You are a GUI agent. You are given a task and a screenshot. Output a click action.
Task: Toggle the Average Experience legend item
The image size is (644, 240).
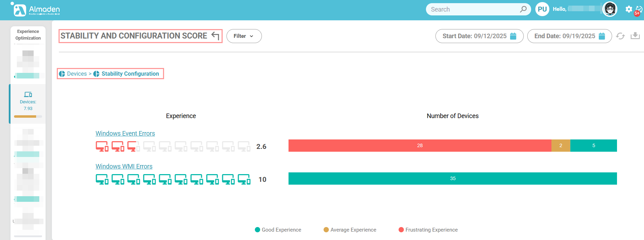tap(350, 230)
